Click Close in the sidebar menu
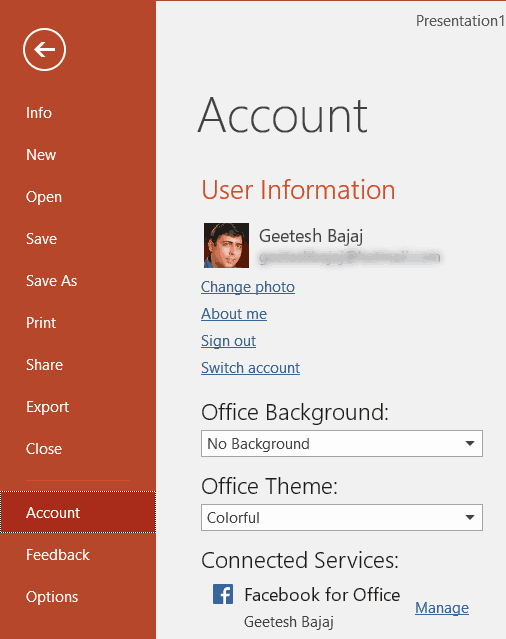Image resolution: width=506 pixels, height=639 pixels. click(x=44, y=449)
